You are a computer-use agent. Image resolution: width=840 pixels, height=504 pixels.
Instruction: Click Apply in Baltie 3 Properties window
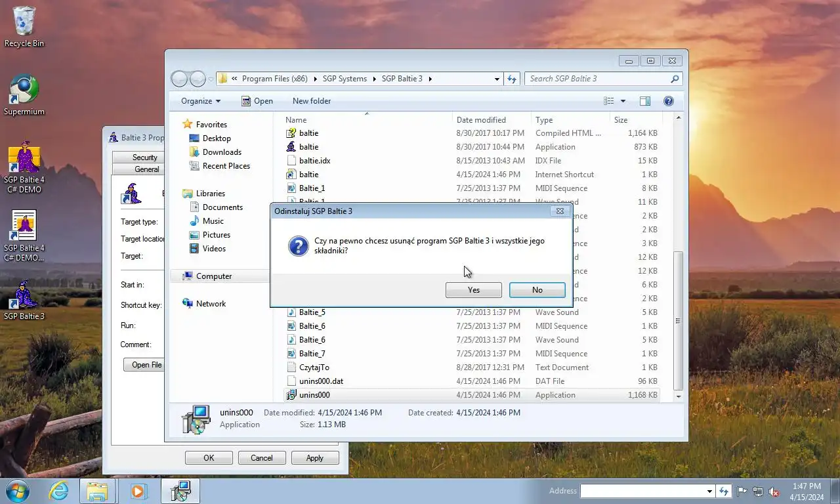315,458
